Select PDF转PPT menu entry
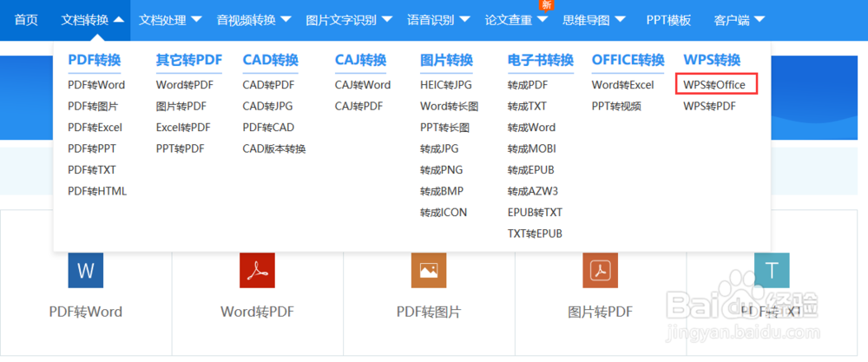The width and height of the screenshot is (868, 362). click(92, 148)
